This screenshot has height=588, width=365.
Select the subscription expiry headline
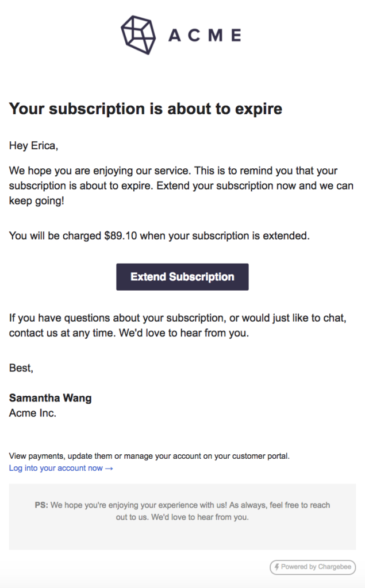[x=145, y=109]
